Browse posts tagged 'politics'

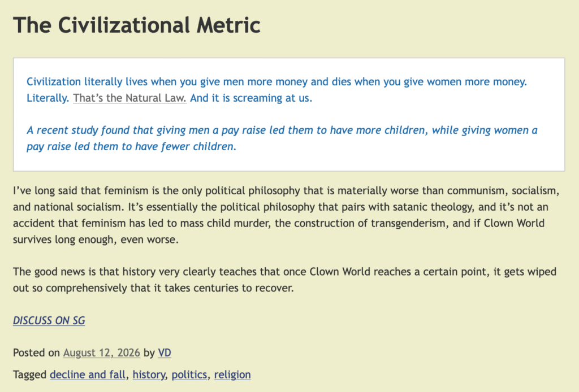189,374
